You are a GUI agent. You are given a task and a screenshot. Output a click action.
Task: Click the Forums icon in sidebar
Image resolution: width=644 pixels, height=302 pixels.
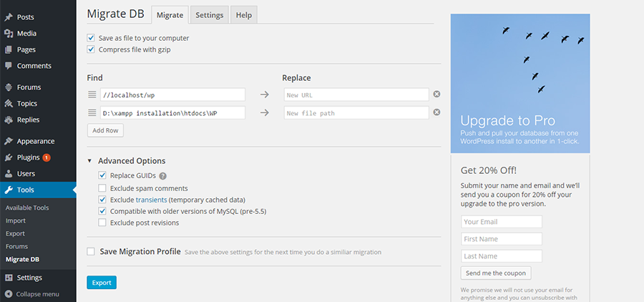(9, 87)
